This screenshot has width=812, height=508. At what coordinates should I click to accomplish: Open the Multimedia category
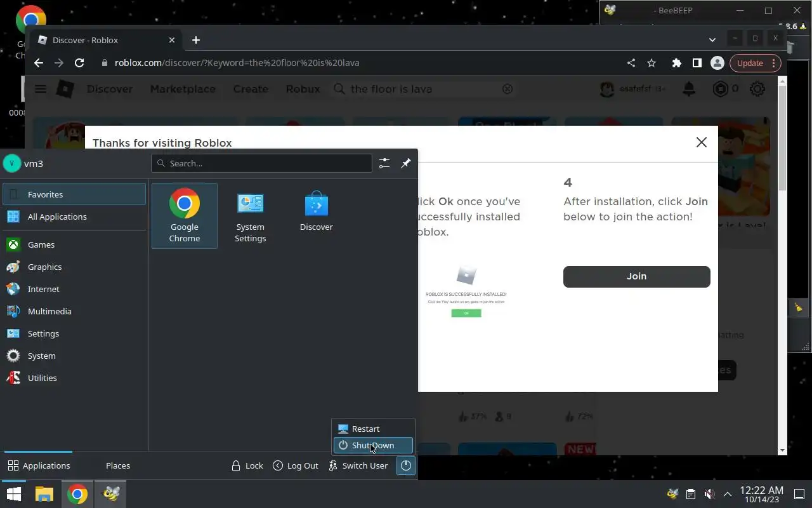(74, 311)
